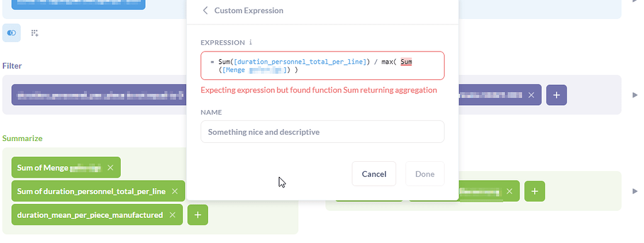The height and width of the screenshot is (243, 644).
Task: Click the expression info icon
Action: pos(250,42)
